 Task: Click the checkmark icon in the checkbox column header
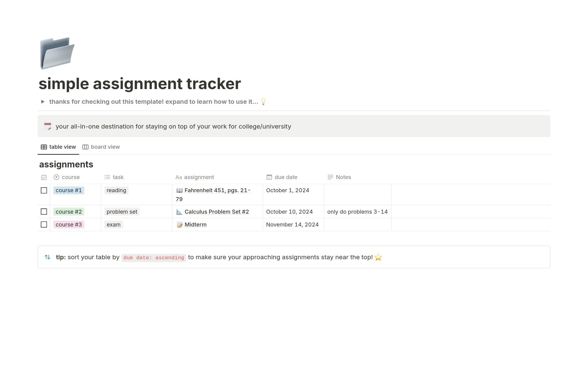coord(44,177)
